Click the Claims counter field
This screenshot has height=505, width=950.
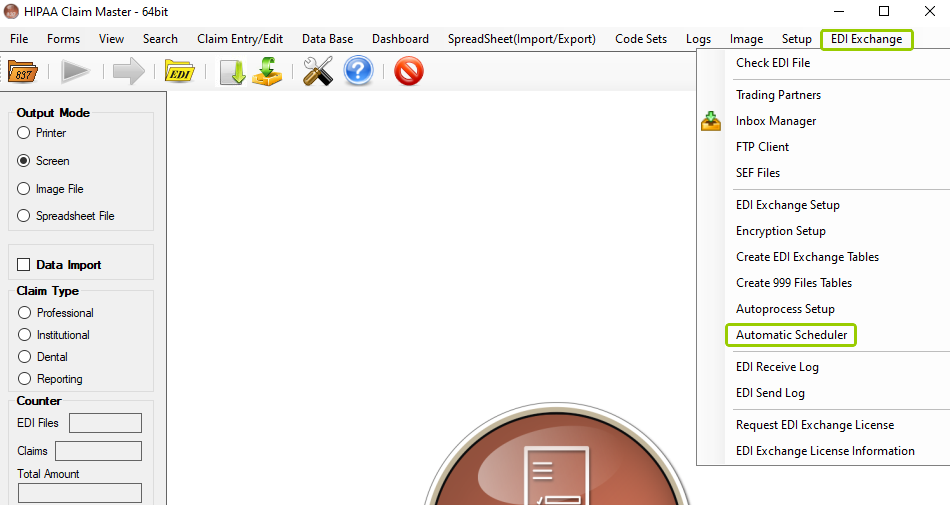pyautogui.click(x=98, y=451)
